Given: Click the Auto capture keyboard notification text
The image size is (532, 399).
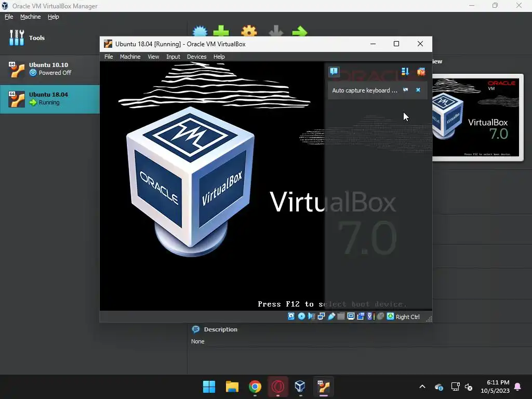Looking at the screenshot, I should (364, 90).
